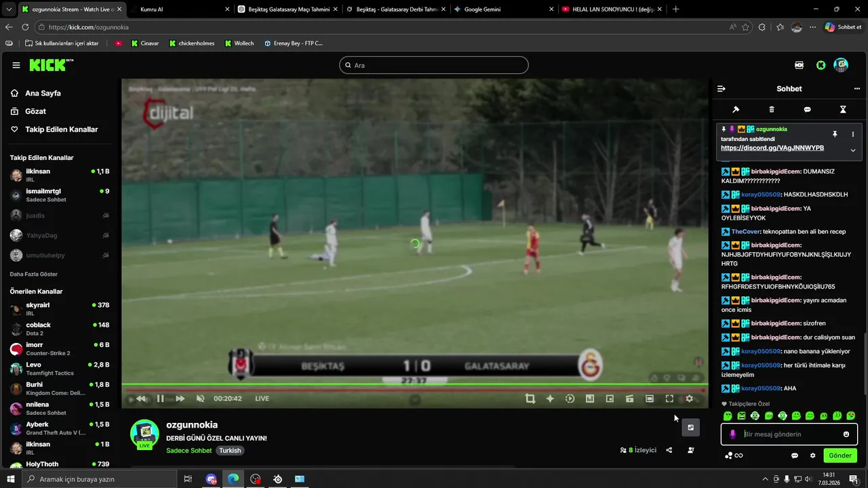Unmute the stream volume
868x488 pixels.
(x=200, y=399)
